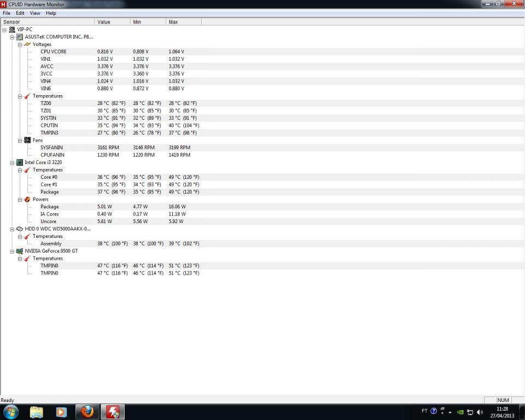Click the help question mark tray icon
Screen dimensions: 525x420
(434, 411)
